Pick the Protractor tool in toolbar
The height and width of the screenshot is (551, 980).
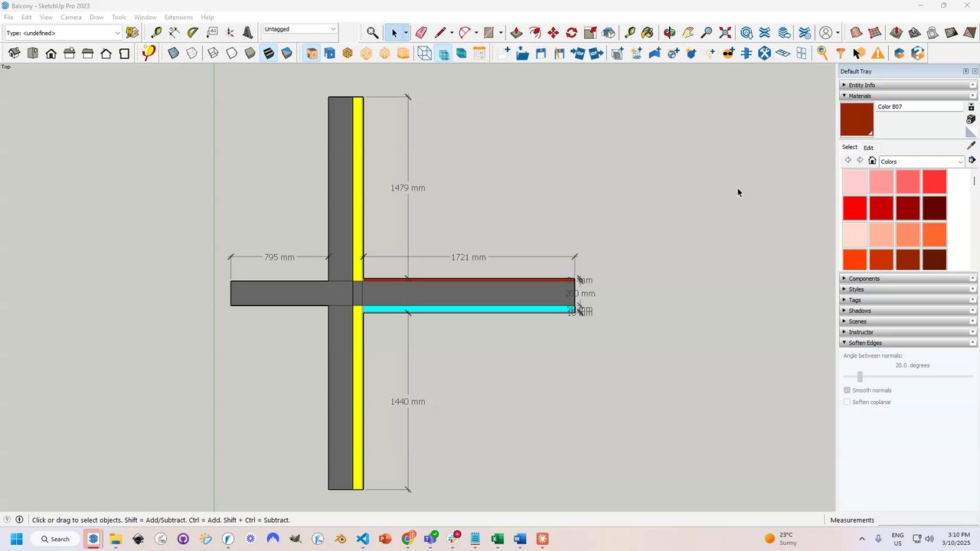pyautogui.click(x=193, y=33)
